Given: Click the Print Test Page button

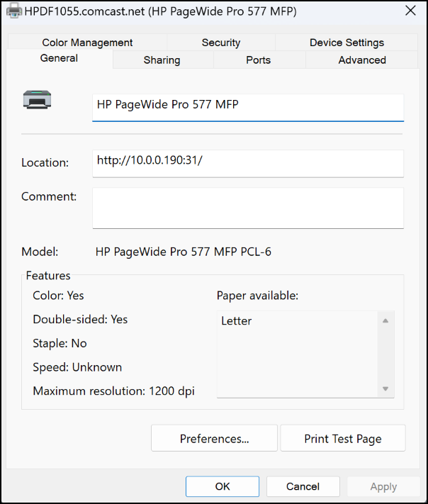Looking at the screenshot, I should pos(343,438).
